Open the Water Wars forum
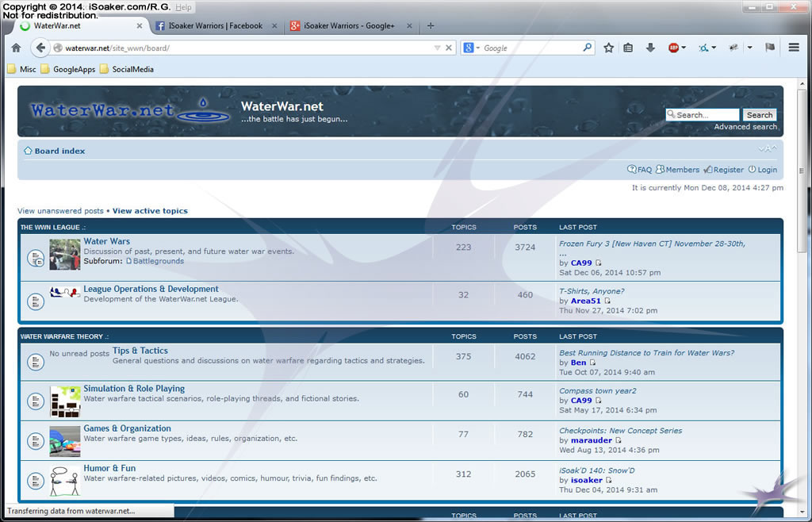This screenshot has height=522, width=812. coord(107,241)
